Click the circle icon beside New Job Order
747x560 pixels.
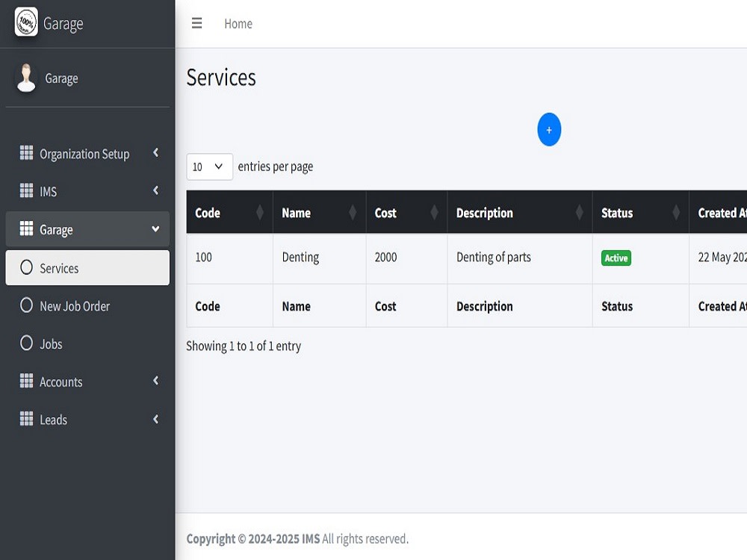coord(27,305)
